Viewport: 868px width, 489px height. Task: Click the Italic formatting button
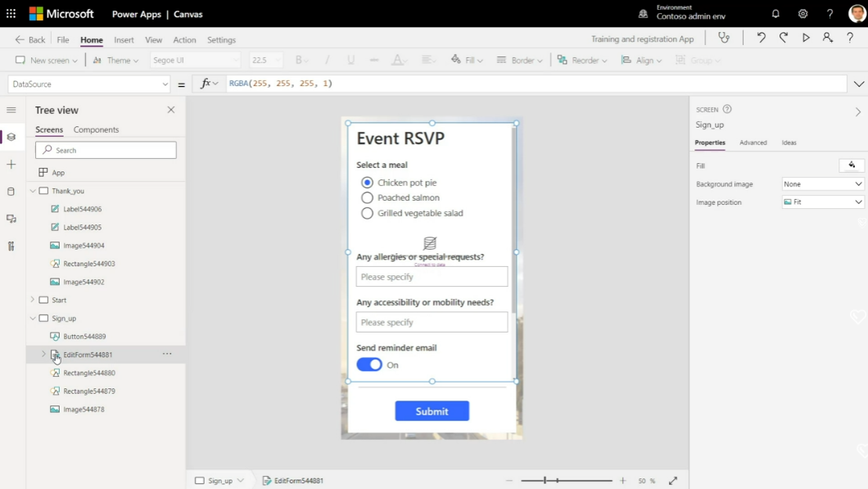point(327,60)
